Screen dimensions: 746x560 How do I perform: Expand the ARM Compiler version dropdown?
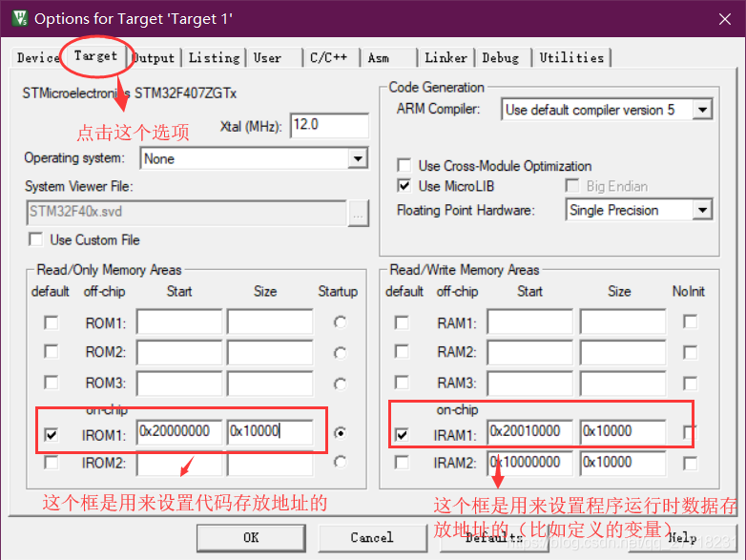tap(702, 110)
